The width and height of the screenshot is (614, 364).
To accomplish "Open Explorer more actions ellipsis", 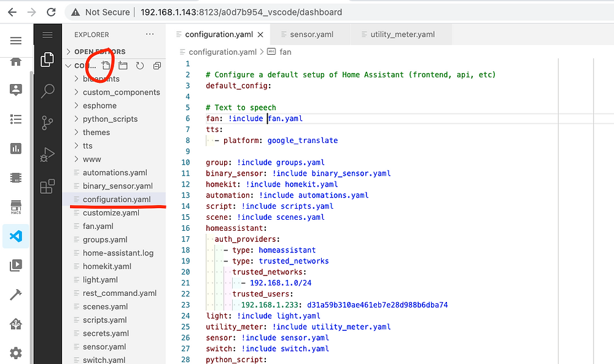I will tap(150, 34).
